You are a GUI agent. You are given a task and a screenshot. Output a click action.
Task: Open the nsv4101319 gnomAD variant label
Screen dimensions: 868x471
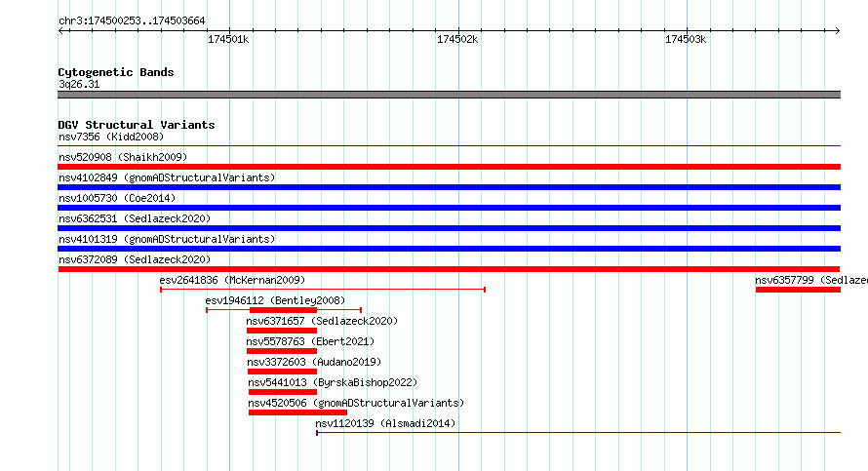point(167,239)
